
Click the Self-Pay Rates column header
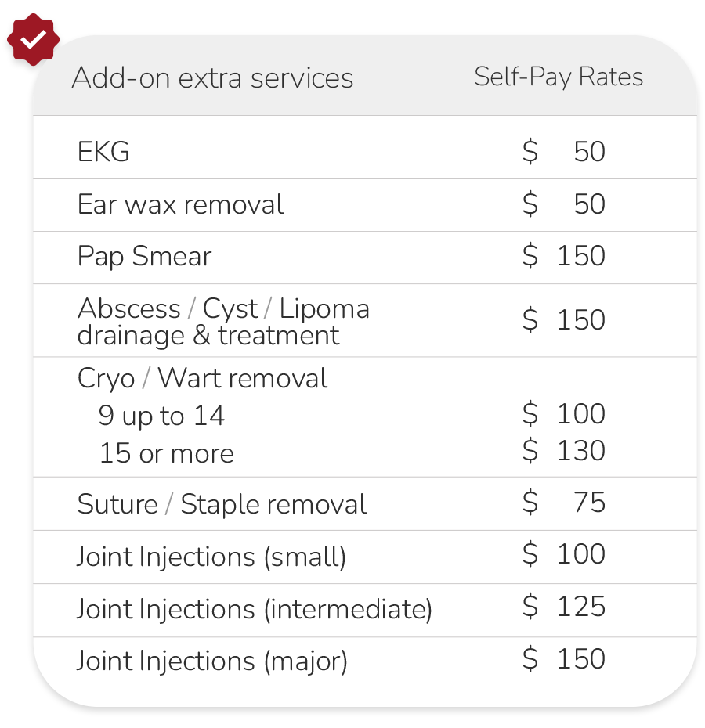pyautogui.click(x=559, y=77)
